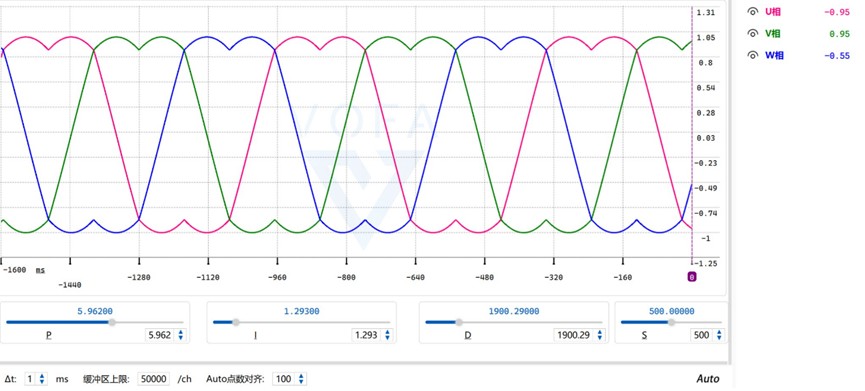Toggle the W相 channel eye icon

tap(752, 55)
